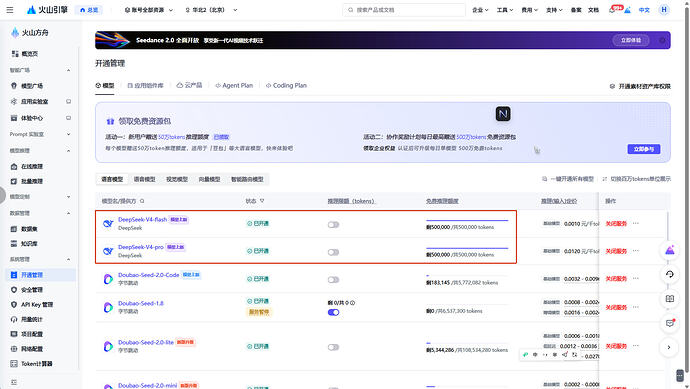
Task: Click 切换百万tokens单位展示
Action: (637, 179)
